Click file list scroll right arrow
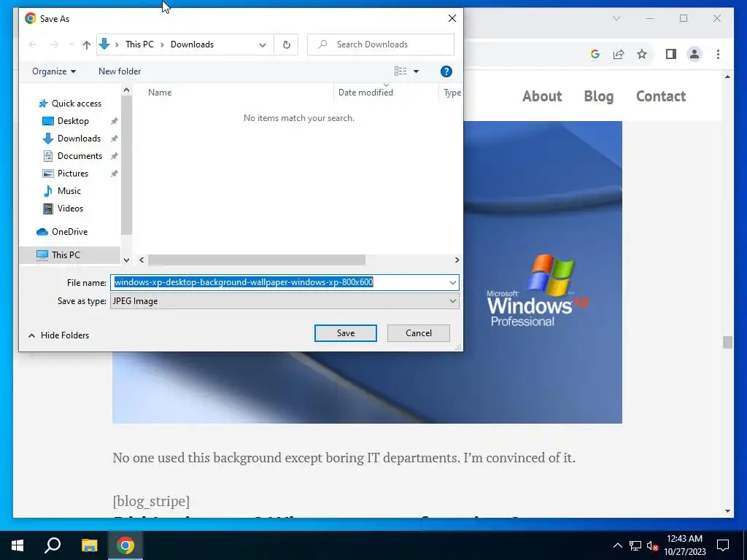This screenshot has height=560, width=747. point(457,260)
